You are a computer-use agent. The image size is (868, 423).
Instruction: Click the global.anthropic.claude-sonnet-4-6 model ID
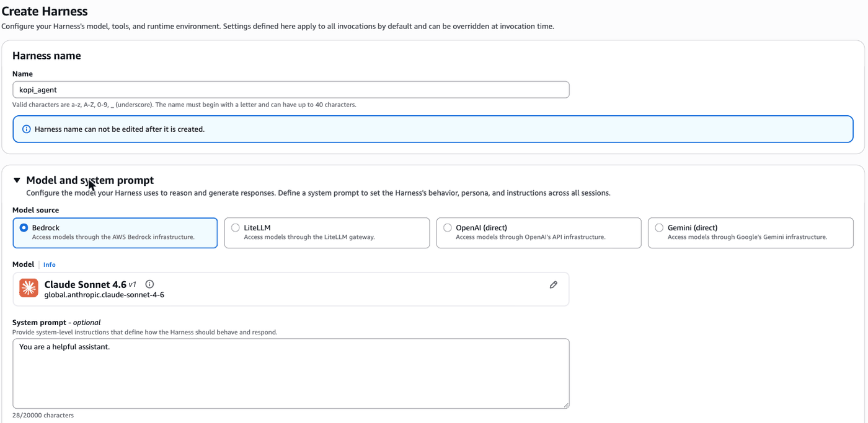click(104, 295)
